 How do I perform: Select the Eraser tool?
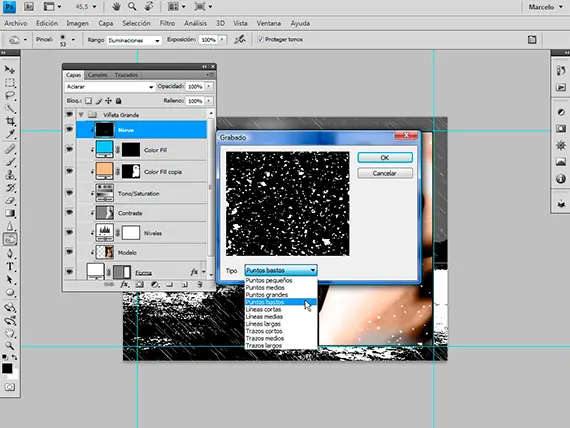click(10, 200)
